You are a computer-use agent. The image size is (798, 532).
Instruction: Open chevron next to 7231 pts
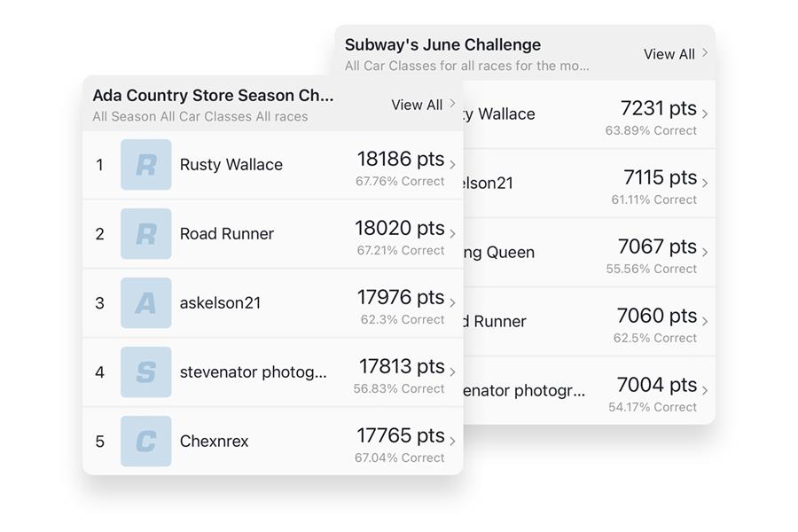point(705,113)
